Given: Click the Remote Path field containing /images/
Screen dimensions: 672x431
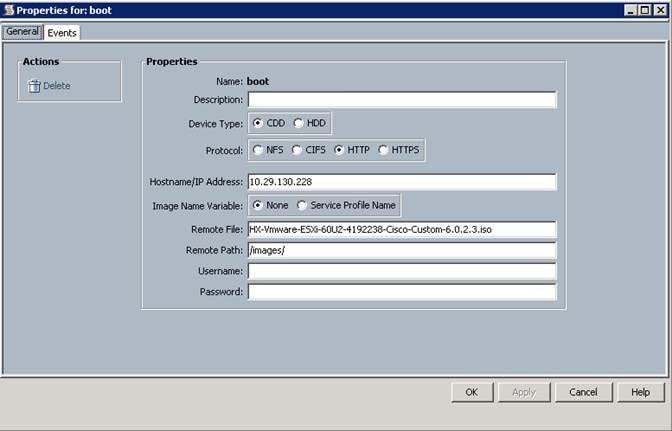Looking at the screenshot, I should tap(402, 251).
